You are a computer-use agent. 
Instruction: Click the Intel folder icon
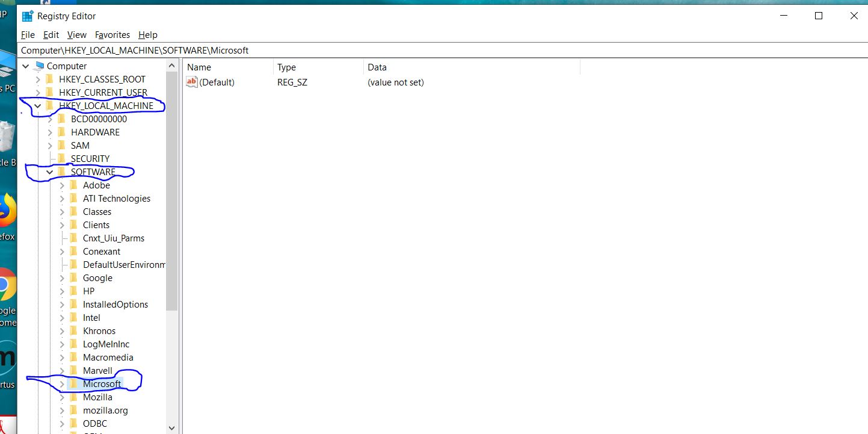pos(73,318)
